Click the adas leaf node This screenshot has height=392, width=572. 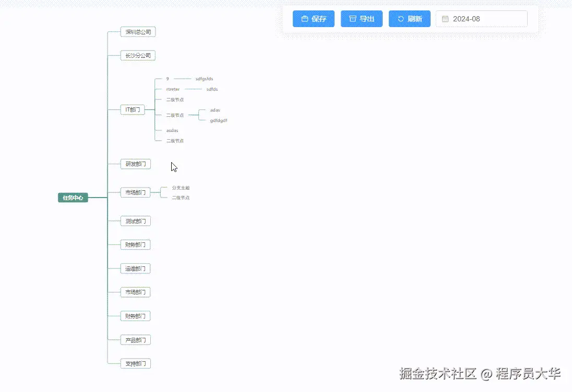215,110
